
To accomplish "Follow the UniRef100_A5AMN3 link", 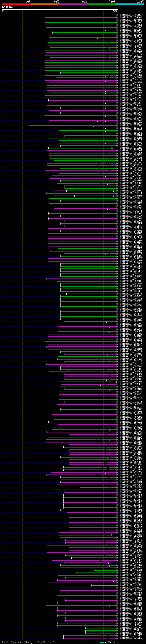I will [131, 281].
